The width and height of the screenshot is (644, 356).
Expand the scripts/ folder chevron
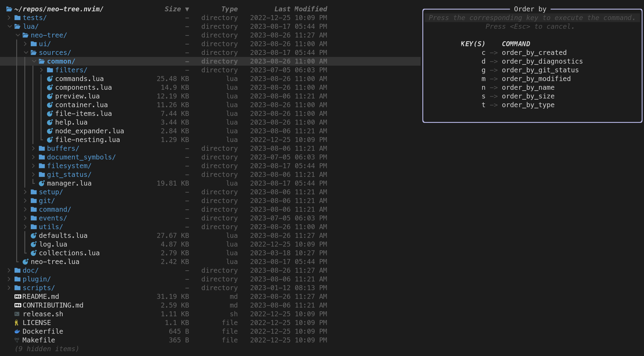(9, 288)
